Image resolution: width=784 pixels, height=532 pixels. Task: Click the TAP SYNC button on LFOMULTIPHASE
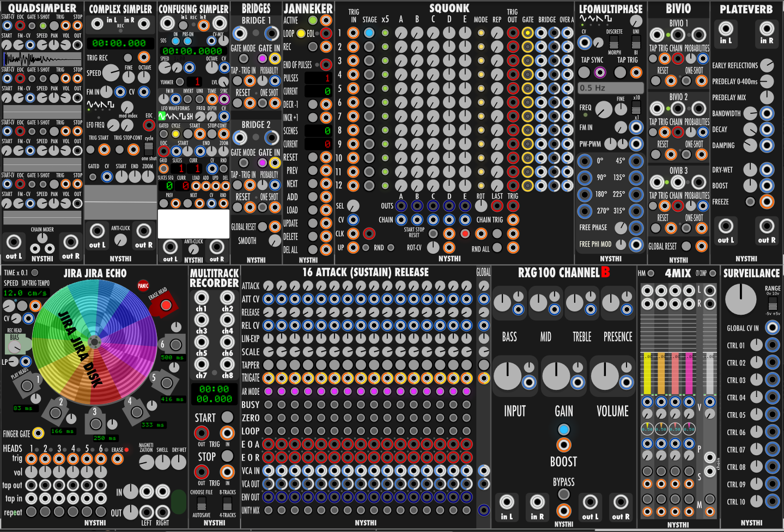coord(585,72)
